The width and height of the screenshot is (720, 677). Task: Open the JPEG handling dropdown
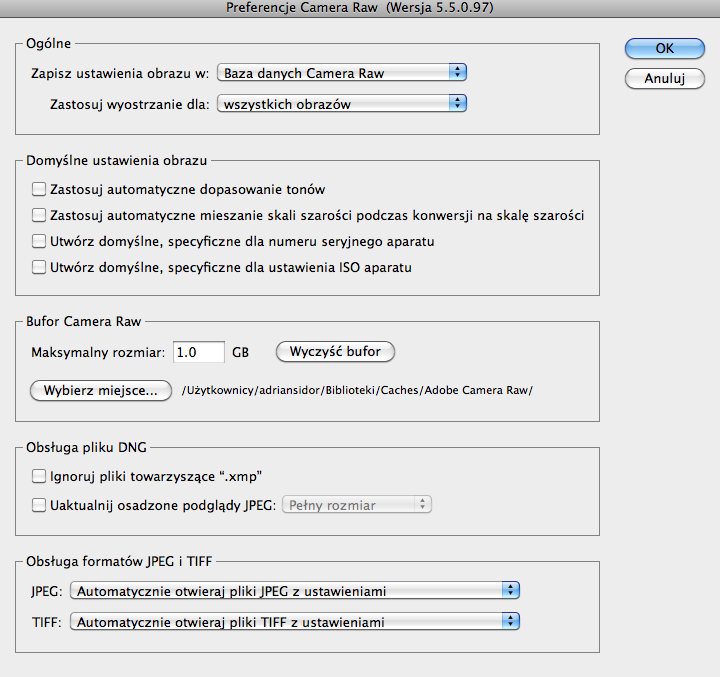coord(295,591)
